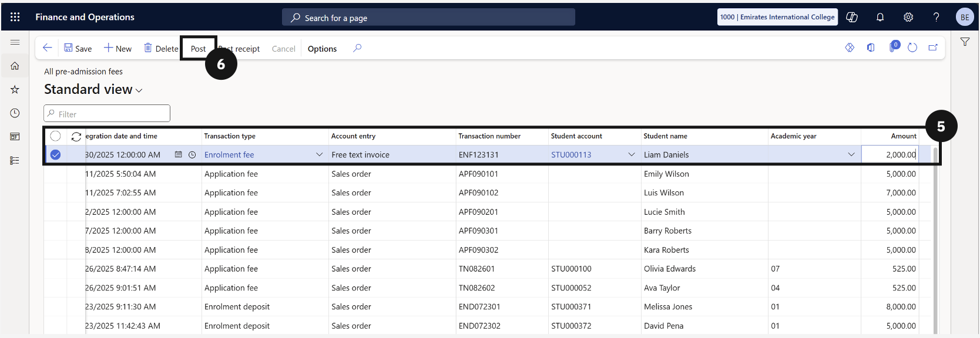Click the Post receipt button
The width and height of the screenshot is (980, 338).
pyautogui.click(x=240, y=49)
